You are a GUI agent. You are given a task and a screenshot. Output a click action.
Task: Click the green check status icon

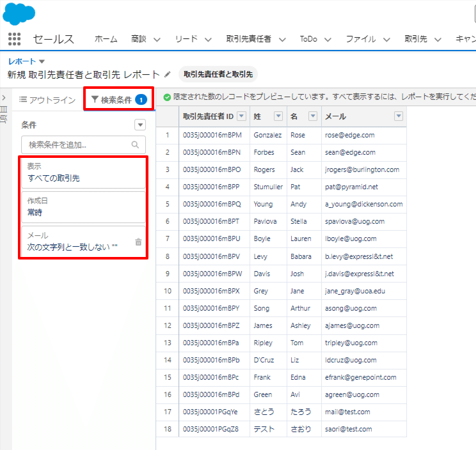point(167,97)
